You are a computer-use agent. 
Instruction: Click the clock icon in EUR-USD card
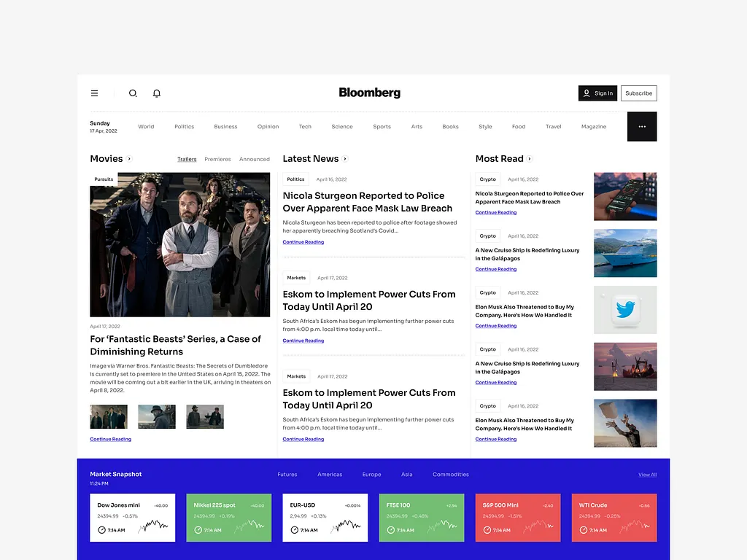[294, 530]
